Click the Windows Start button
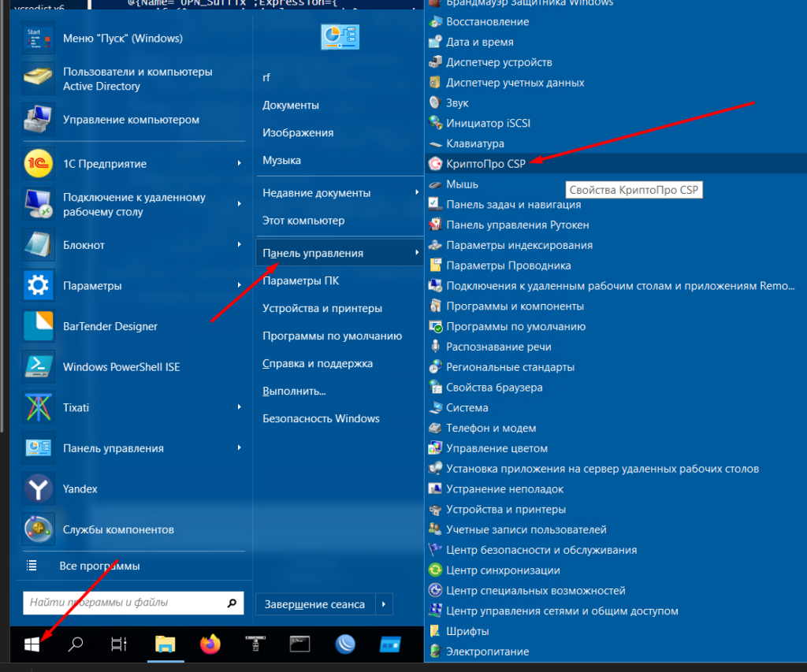The height and width of the screenshot is (672, 807). tap(32, 644)
